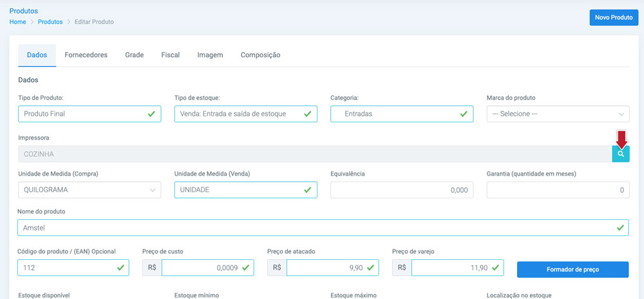Viewport: 644px width, 299px height.
Task: Switch to the Fornecedores tab
Action: [86, 55]
